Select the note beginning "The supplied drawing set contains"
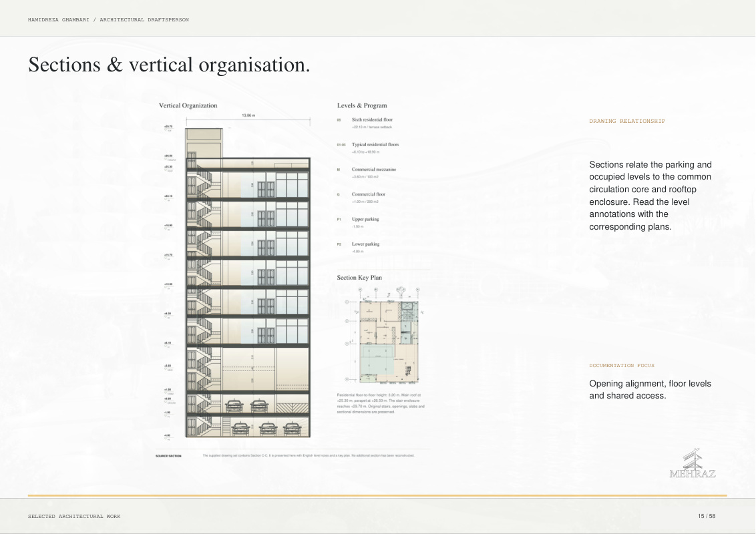Viewport: 756px width, 534px height. coord(309,455)
